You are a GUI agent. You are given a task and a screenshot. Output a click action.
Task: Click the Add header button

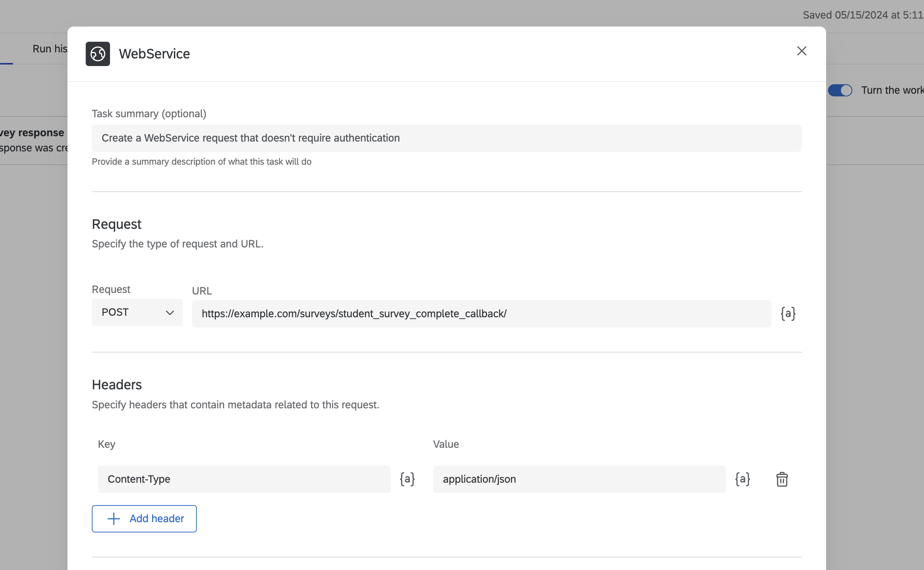click(144, 519)
